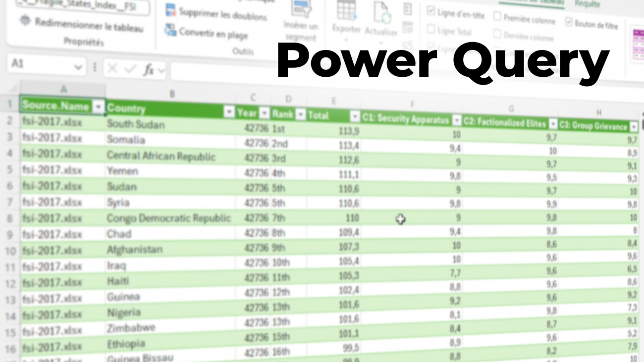The height and width of the screenshot is (362, 644).
Task: Click the Supprimer les doublons icon
Action: 171,10
